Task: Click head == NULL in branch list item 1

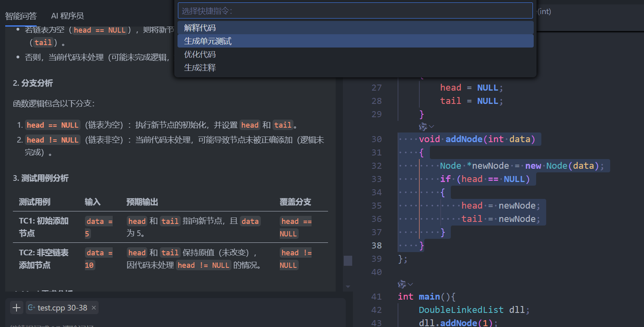Action: tap(53, 125)
